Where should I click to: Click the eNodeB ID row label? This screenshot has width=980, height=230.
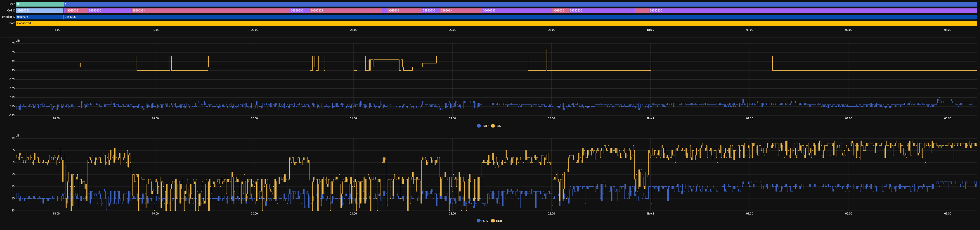8,17
